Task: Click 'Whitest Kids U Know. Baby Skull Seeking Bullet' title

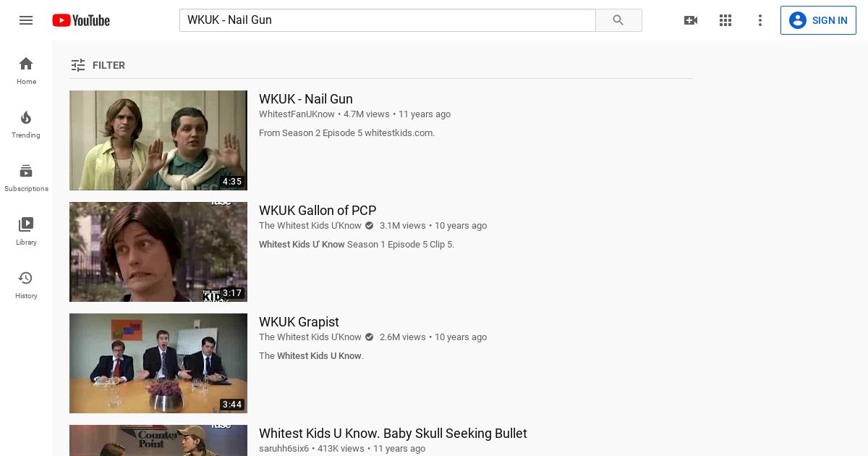Action: click(x=393, y=434)
